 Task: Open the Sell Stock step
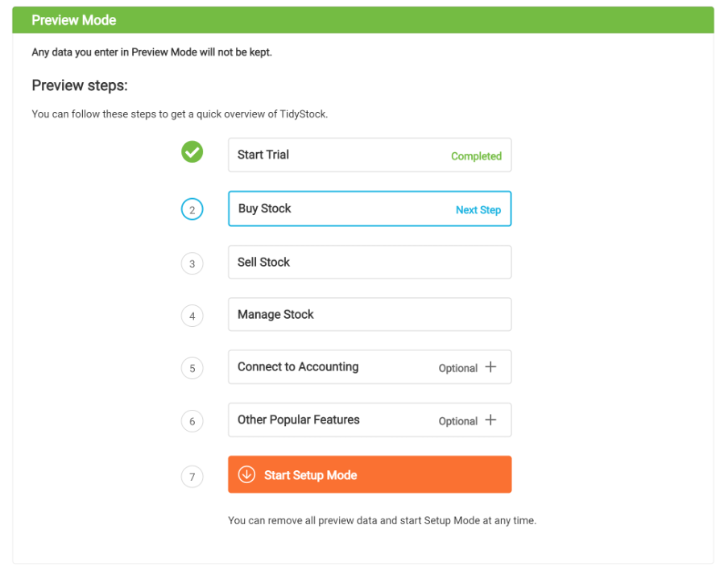pos(370,263)
